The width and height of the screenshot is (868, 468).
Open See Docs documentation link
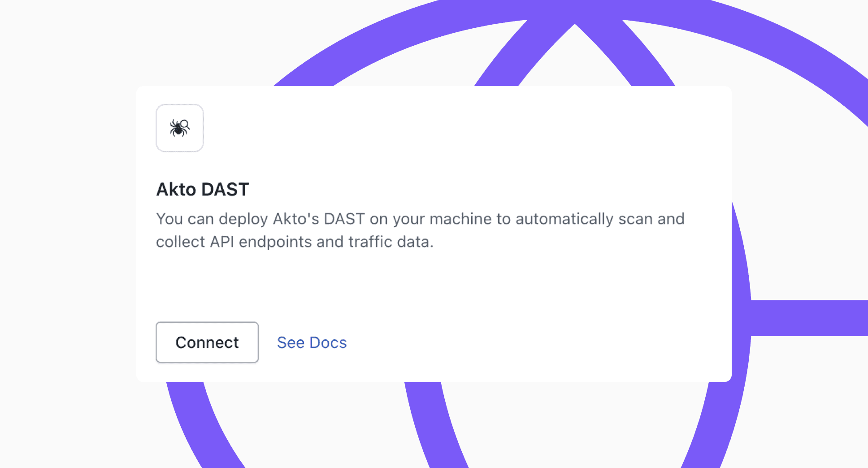click(312, 342)
